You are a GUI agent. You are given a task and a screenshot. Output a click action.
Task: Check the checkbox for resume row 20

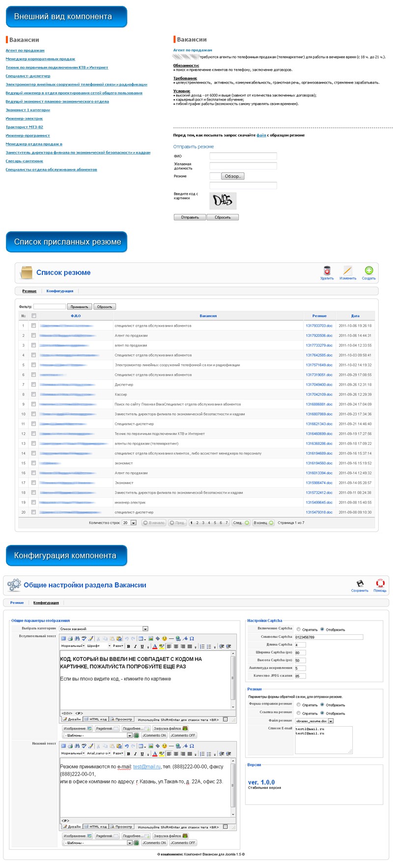coord(33,512)
